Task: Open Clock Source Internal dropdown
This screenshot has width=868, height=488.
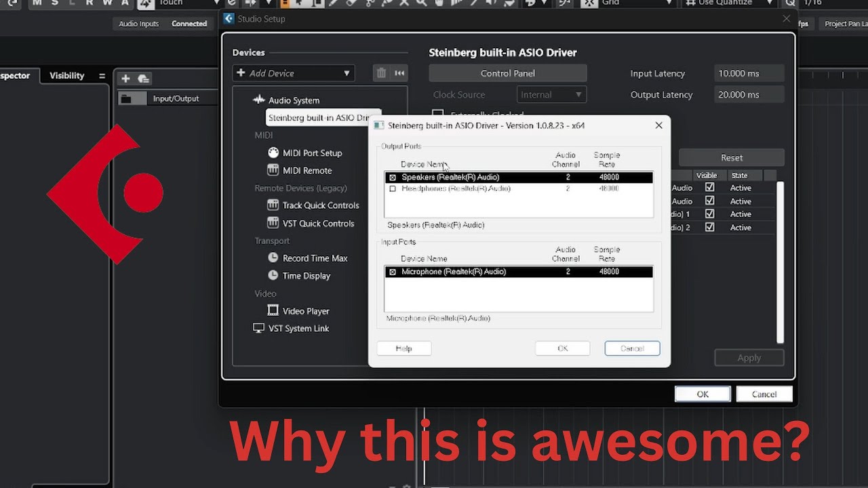Action: point(552,95)
